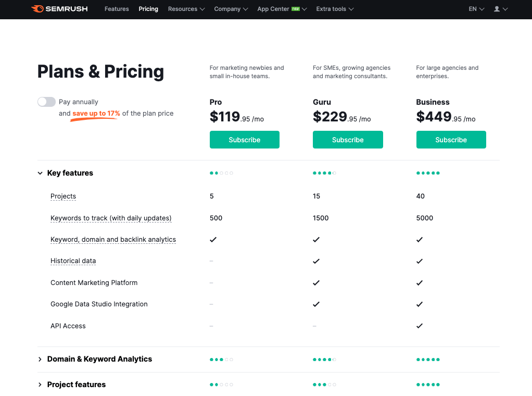Click the 'Guru' plan name
Screen dimensions: 532x396
coord(322,102)
